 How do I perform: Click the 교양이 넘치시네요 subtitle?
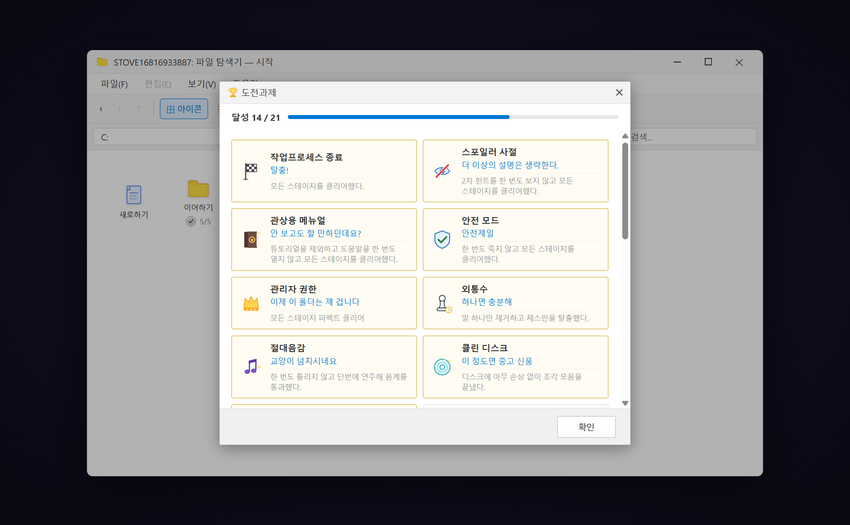coord(303,361)
